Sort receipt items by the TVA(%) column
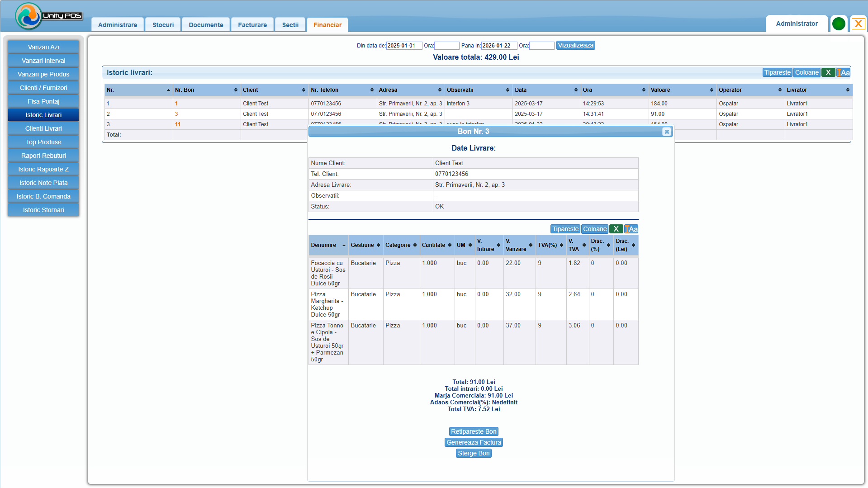Screen dimensions: 868x488 click(550, 245)
